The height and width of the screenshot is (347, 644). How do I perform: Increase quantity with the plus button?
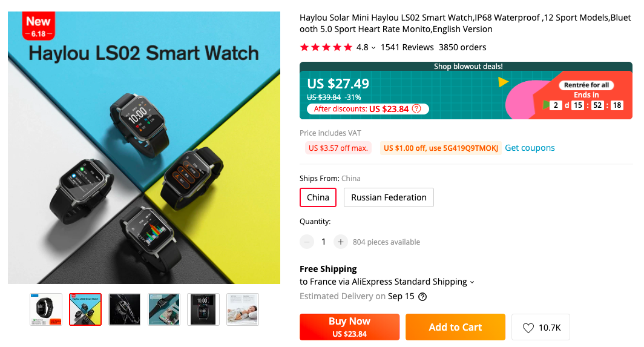tap(341, 242)
